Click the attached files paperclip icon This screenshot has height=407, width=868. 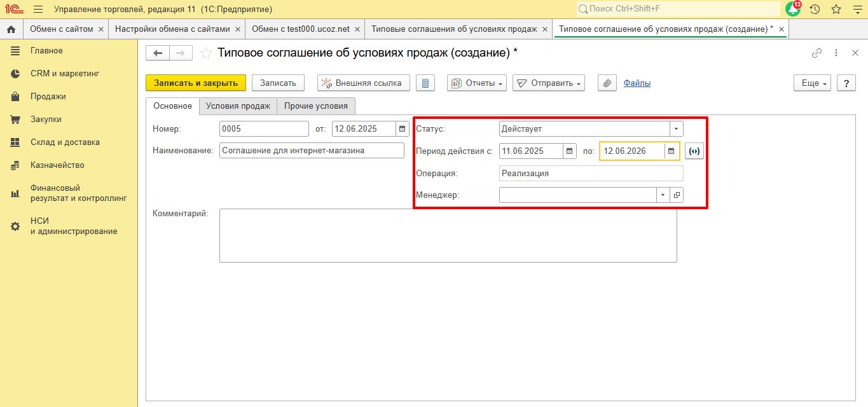coord(607,83)
